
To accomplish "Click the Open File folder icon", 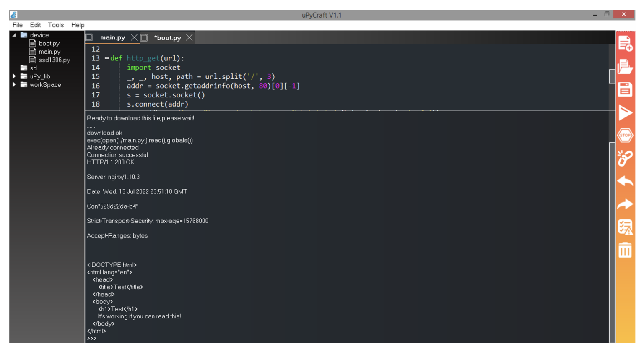I will [625, 67].
